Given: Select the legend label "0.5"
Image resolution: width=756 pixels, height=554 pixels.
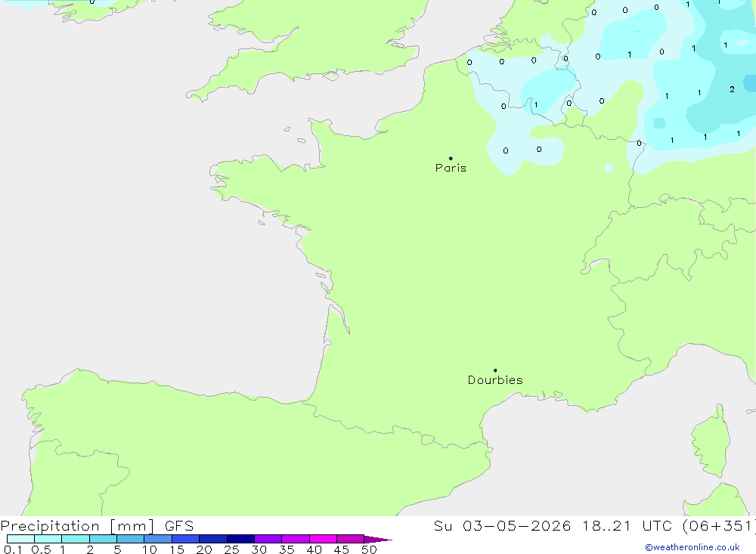Looking at the screenshot, I should 41,549.
